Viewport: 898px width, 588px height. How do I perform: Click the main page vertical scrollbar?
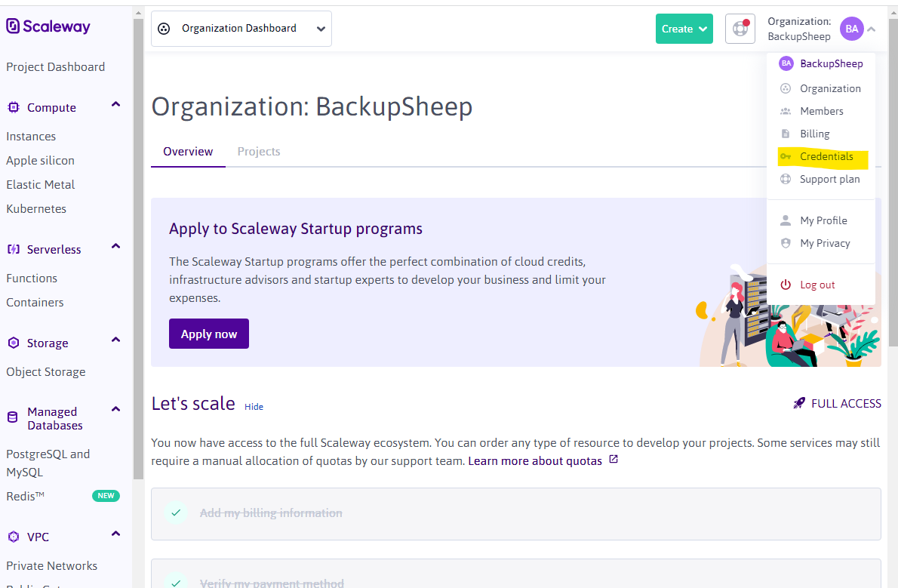(893, 182)
